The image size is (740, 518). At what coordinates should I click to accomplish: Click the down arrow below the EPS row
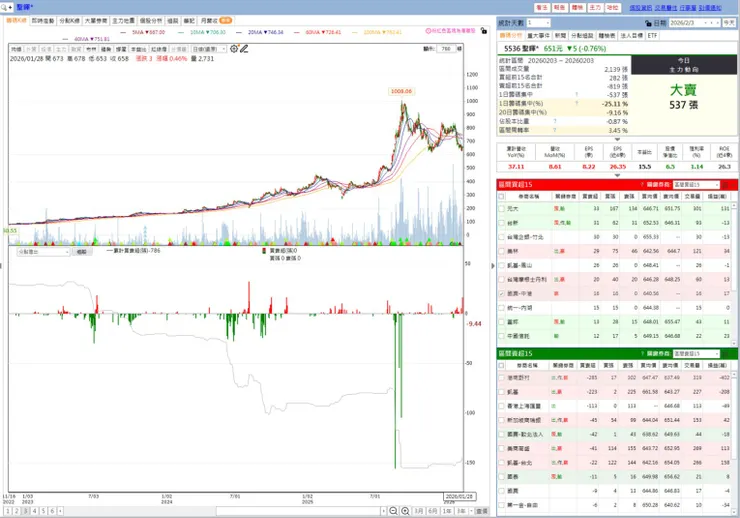tap(617, 175)
